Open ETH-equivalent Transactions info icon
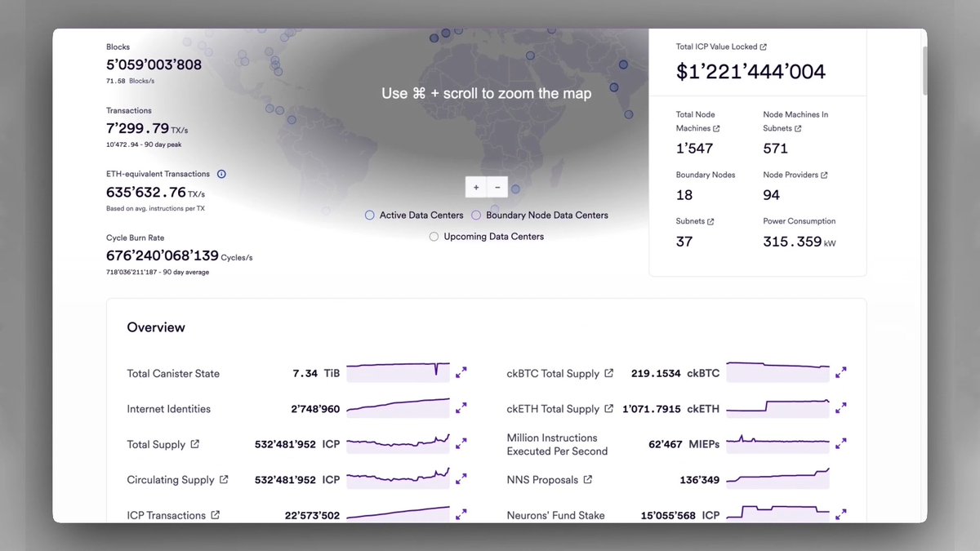 (x=221, y=174)
